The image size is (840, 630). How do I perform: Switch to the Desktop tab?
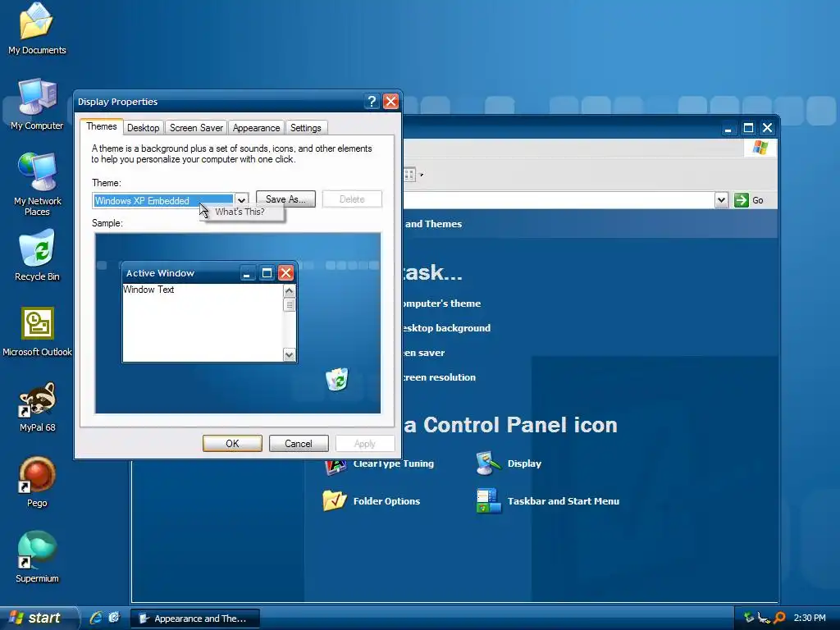(x=143, y=127)
